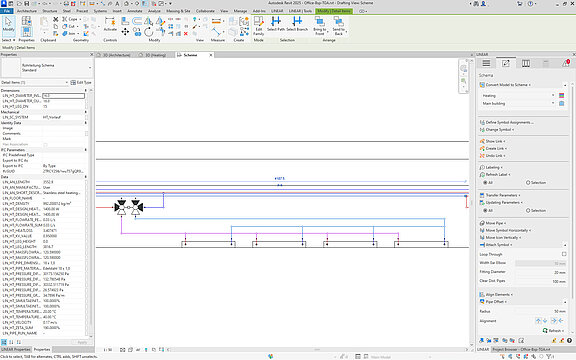
Task: Click the Undo Link command
Action: [493, 156]
